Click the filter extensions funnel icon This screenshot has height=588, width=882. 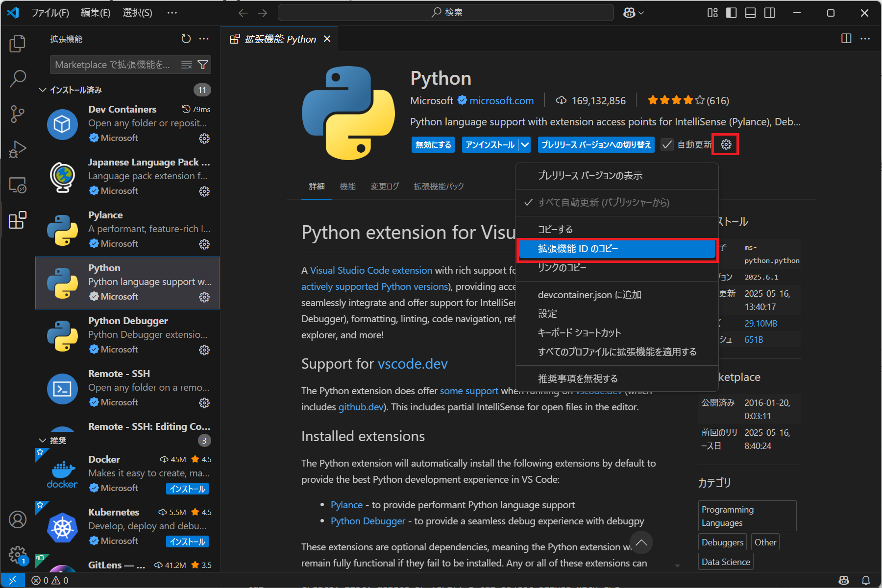[x=203, y=65]
